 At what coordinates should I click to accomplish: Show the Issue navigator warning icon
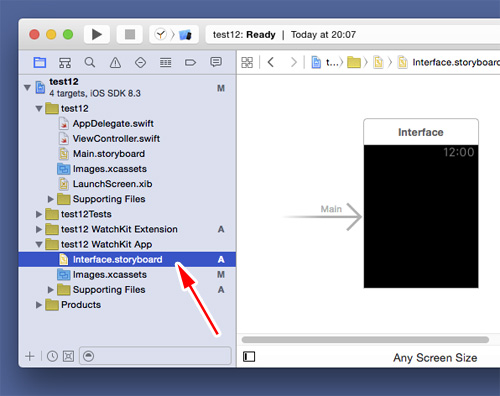[x=115, y=62]
